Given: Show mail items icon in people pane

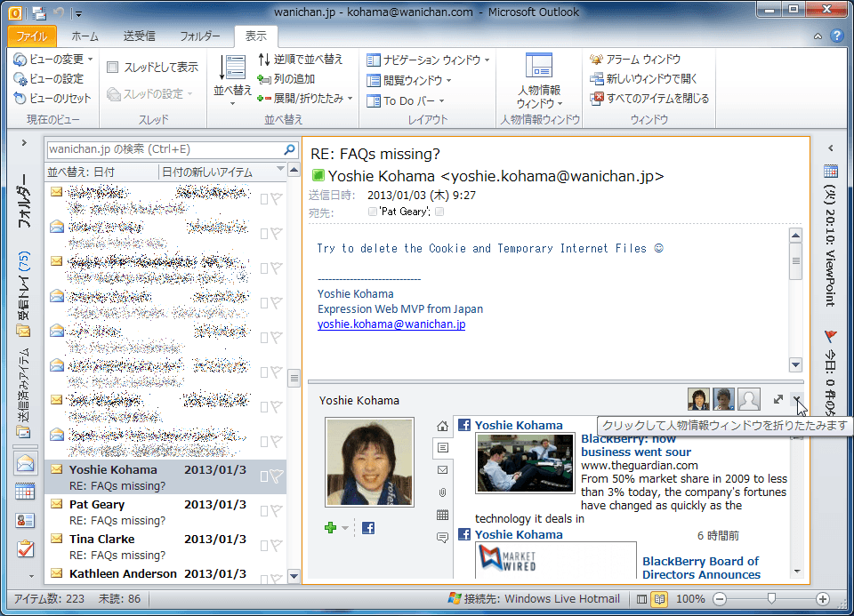Looking at the screenshot, I should click(x=442, y=470).
